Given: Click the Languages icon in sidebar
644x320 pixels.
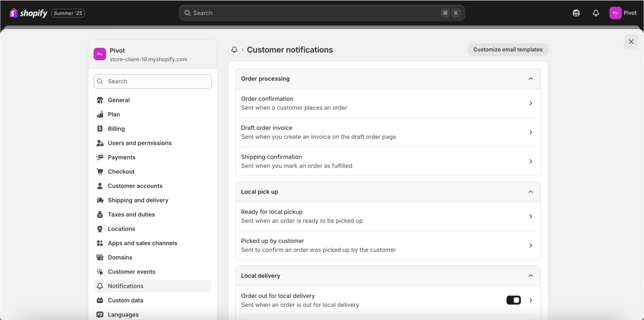Looking at the screenshot, I should (100, 315).
